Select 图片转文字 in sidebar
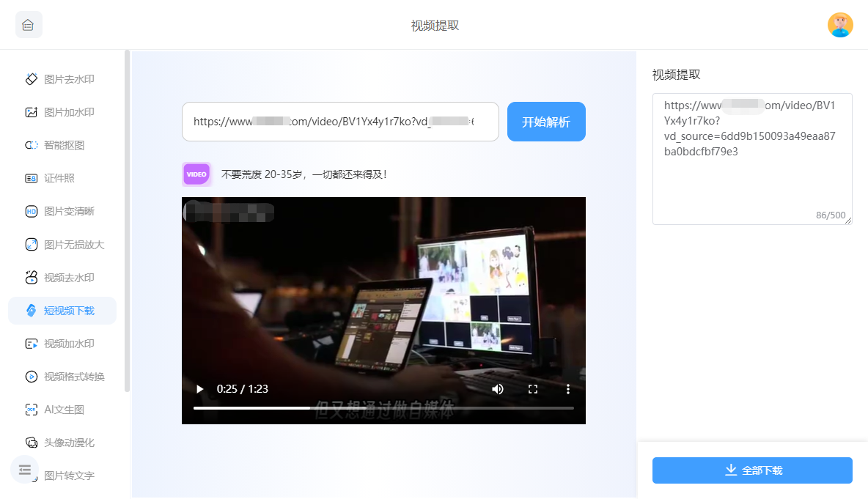Viewport: 868px width, 499px height. (69, 476)
